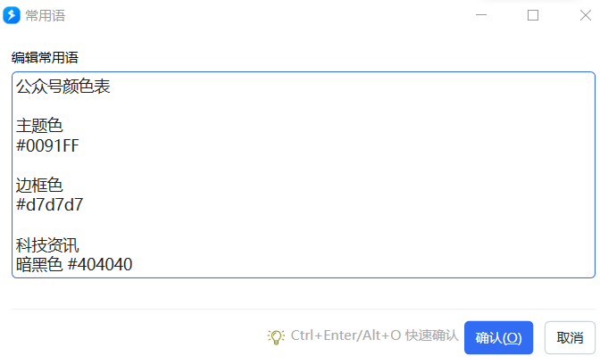The width and height of the screenshot is (600, 364).
Task: Click the blank line below 公众号颜色表
Action: point(304,106)
